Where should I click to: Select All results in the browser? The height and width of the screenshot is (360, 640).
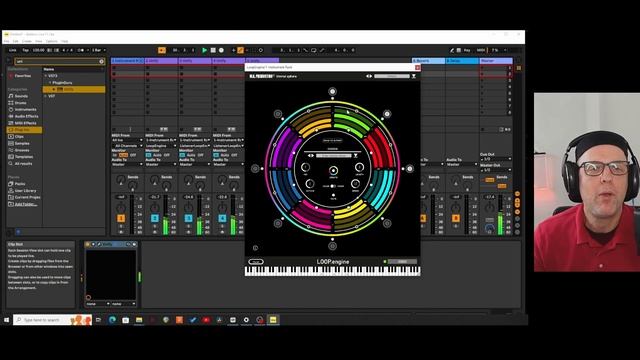coord(23,163)
